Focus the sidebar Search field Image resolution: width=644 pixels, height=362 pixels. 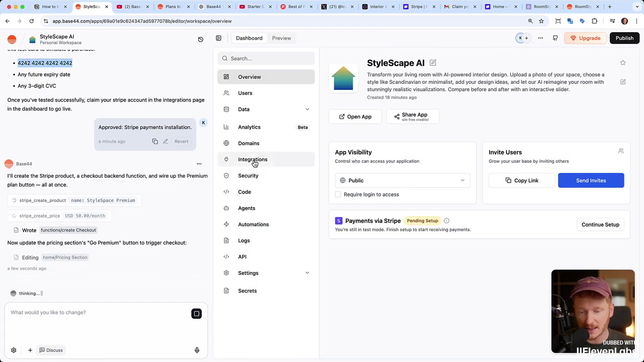pos(266,58)
